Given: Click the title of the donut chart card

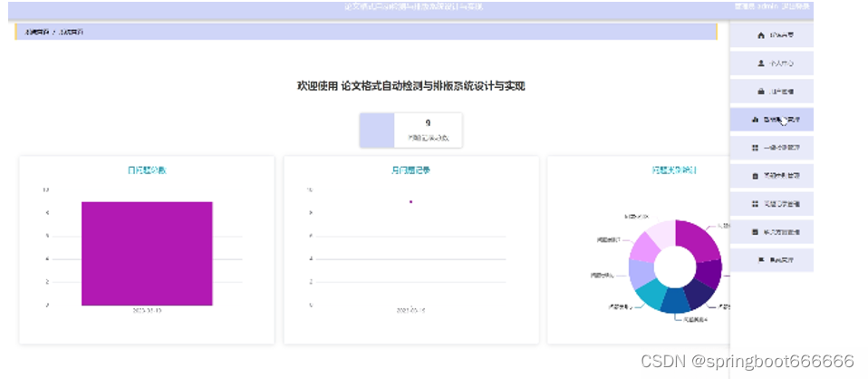Looking at the screenshot, I should pos(675,170).
